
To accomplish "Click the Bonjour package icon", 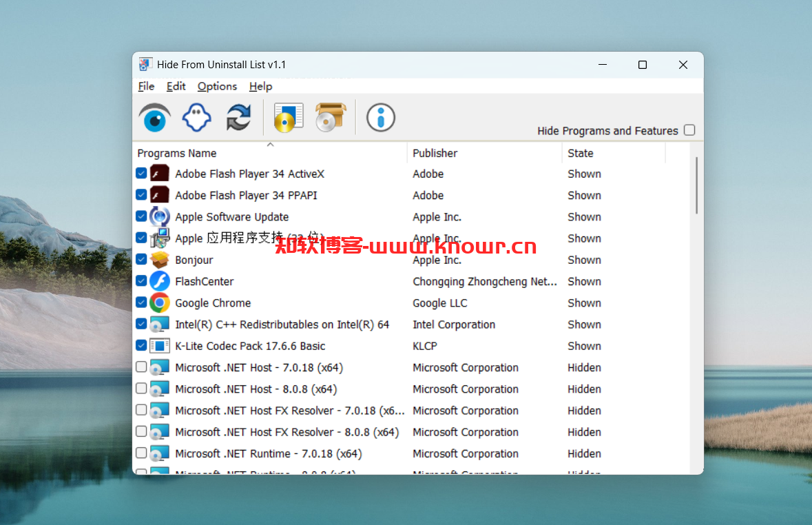I will 160,260.
